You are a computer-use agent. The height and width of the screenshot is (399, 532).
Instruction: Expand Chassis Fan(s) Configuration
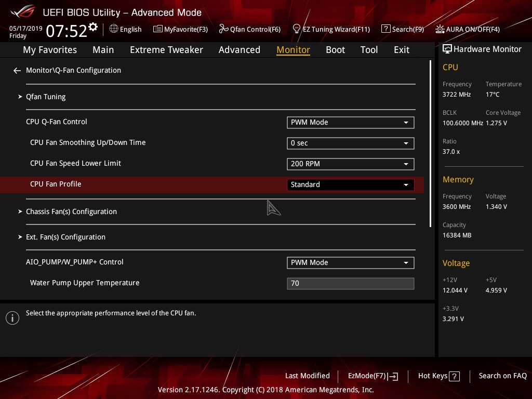coord(71,212)
